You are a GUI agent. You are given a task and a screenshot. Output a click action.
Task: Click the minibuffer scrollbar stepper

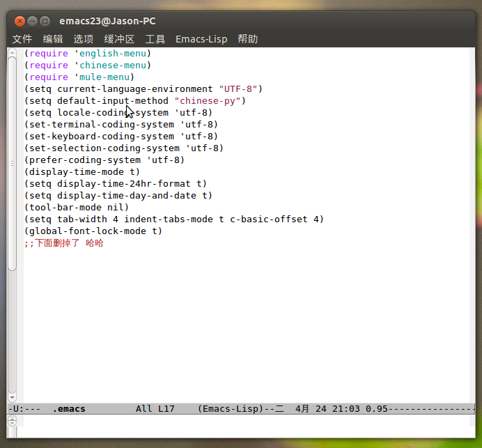(12, 420)
